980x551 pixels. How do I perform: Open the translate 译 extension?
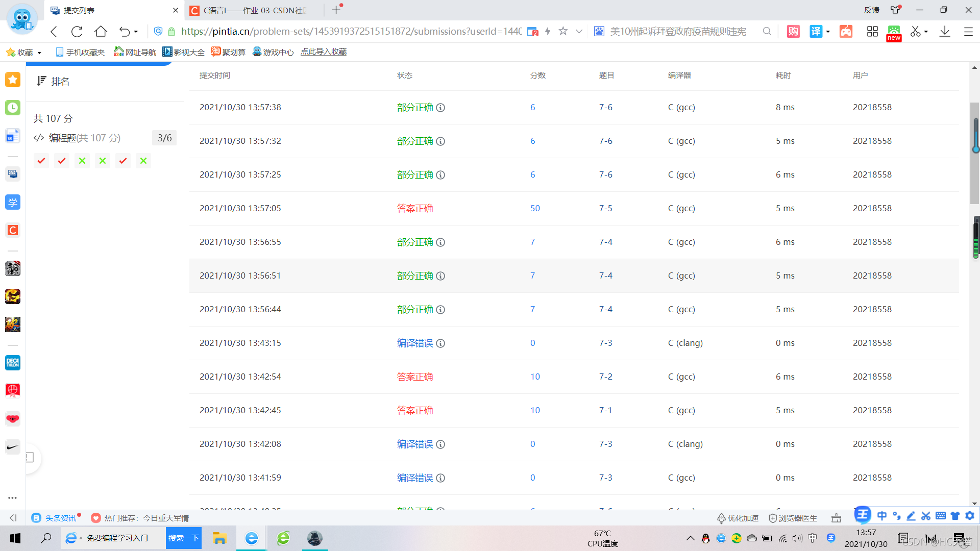(816, 32)
